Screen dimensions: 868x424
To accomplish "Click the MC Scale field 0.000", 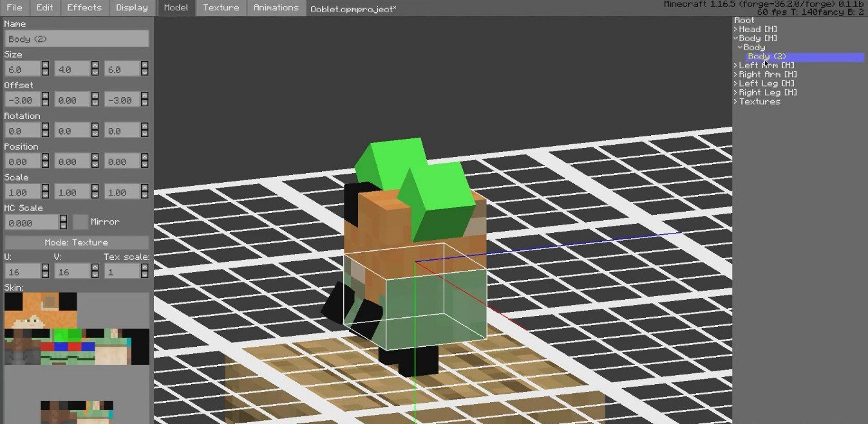I will 32,222.
